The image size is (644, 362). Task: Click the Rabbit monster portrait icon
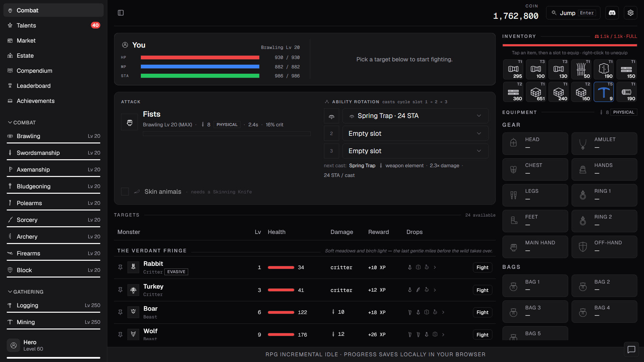133,267
